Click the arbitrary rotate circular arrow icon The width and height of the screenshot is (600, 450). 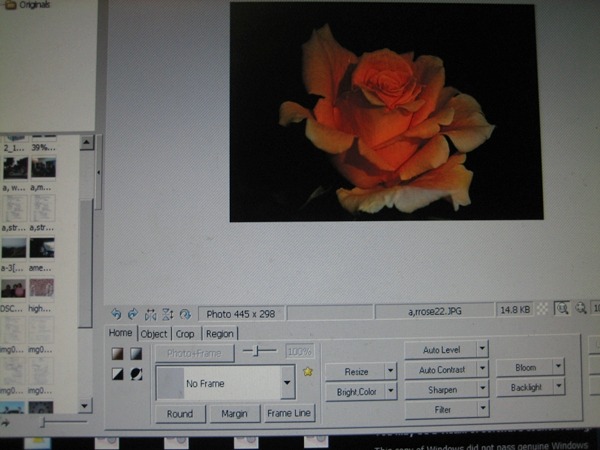[185, 315]
